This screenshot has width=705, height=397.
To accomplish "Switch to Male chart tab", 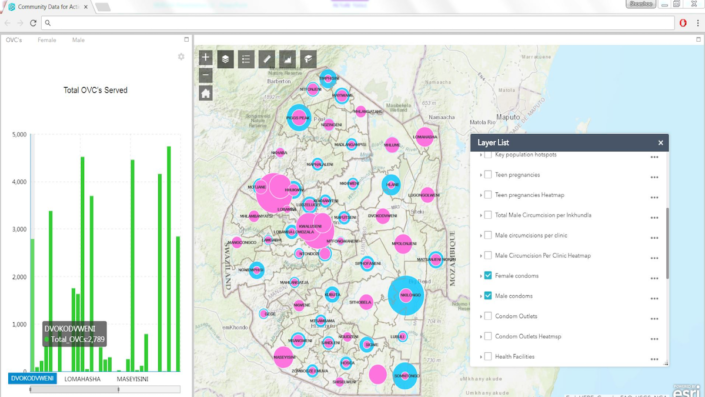I will coord(78,40).
